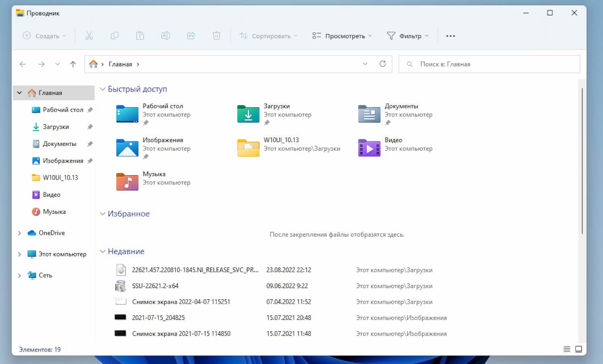Open the Просмотреть view dropdown
This screenshot has height=364, width=603.
pos(342,36)
